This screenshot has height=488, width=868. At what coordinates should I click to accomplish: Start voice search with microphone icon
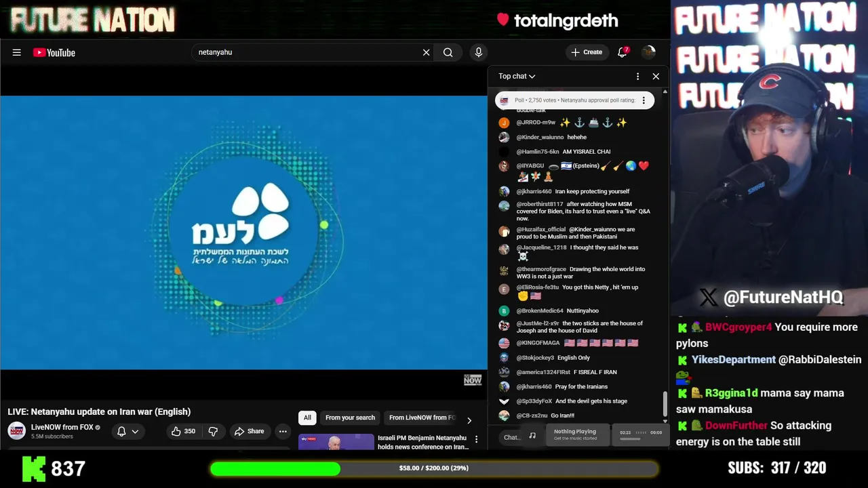(479, 52)
